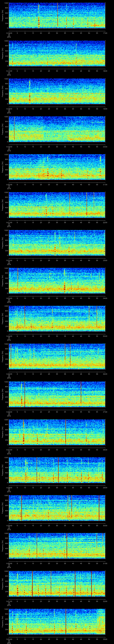Select the "9:19:00" start time label

click(9, 147)
